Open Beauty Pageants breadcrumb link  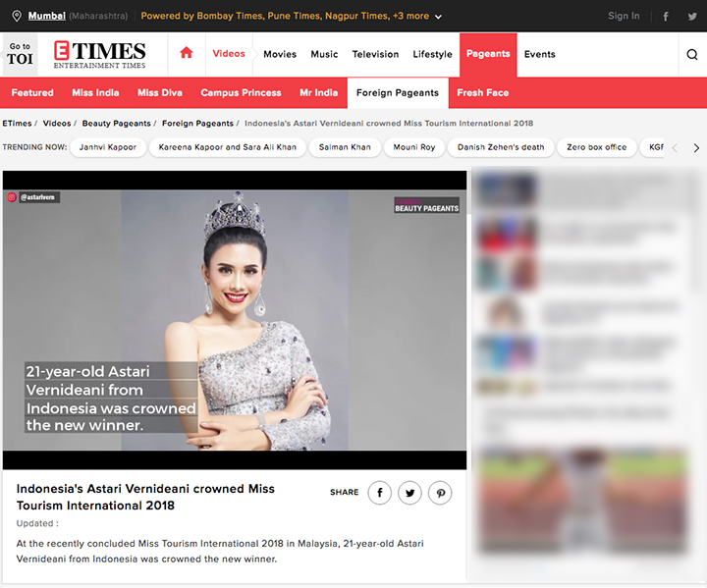[116, 124]
